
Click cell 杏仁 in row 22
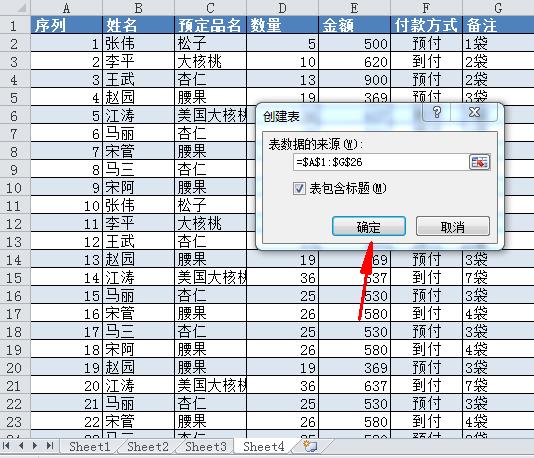pos(210,404)
